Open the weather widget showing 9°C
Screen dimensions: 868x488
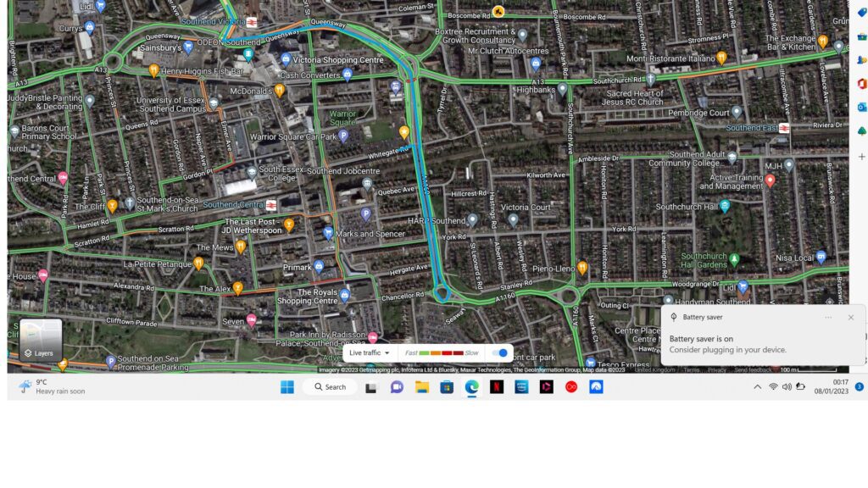[x=53, y=387]
